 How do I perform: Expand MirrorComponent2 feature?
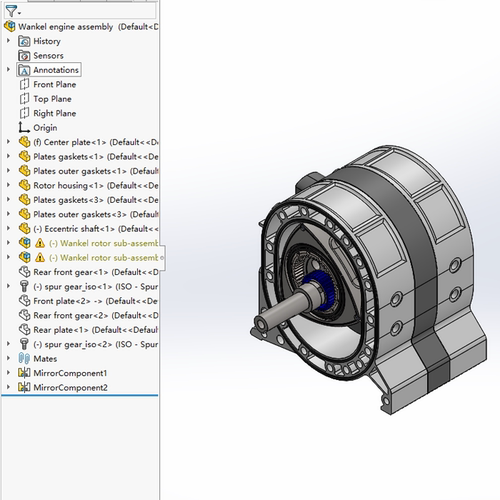[x=8, y=387]
